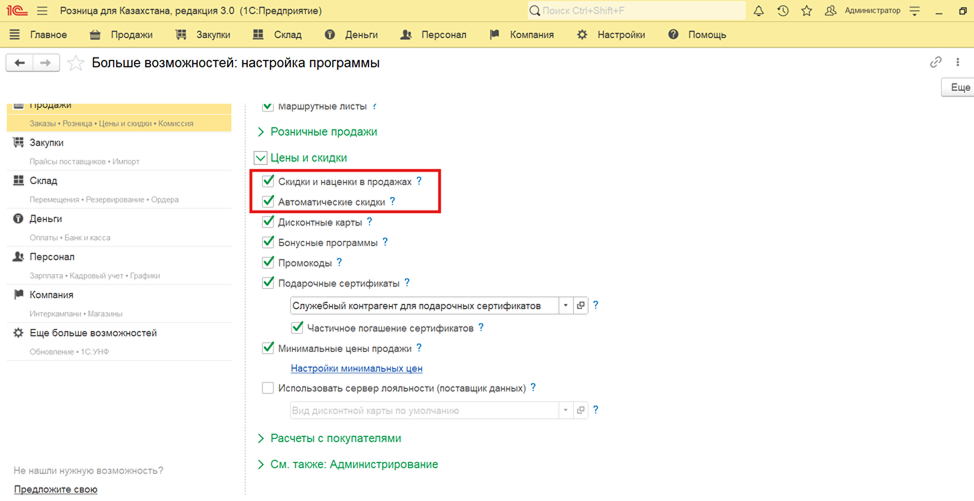Open dropdown arrow of Вид дисконтной карты field
The height and width of the screenshot is (501, 974).
[565, 410]
